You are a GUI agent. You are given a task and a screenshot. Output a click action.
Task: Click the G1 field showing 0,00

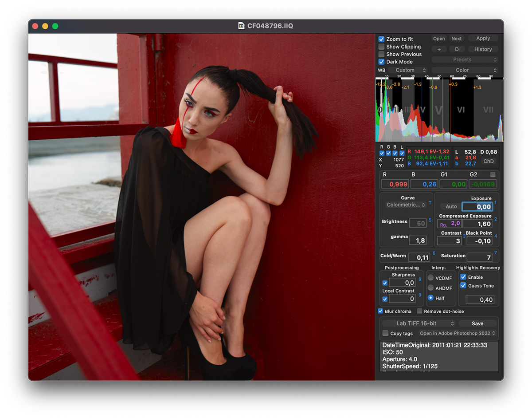coord(453,184)
